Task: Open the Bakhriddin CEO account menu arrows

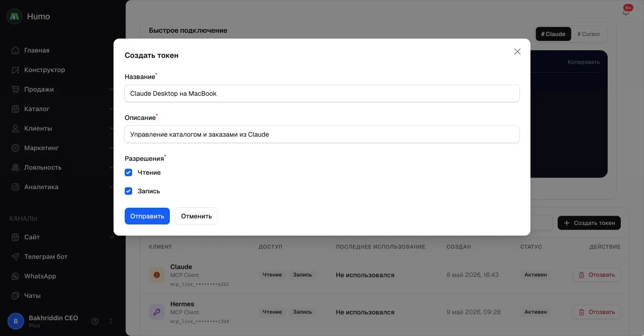Action: pos(111,321)
